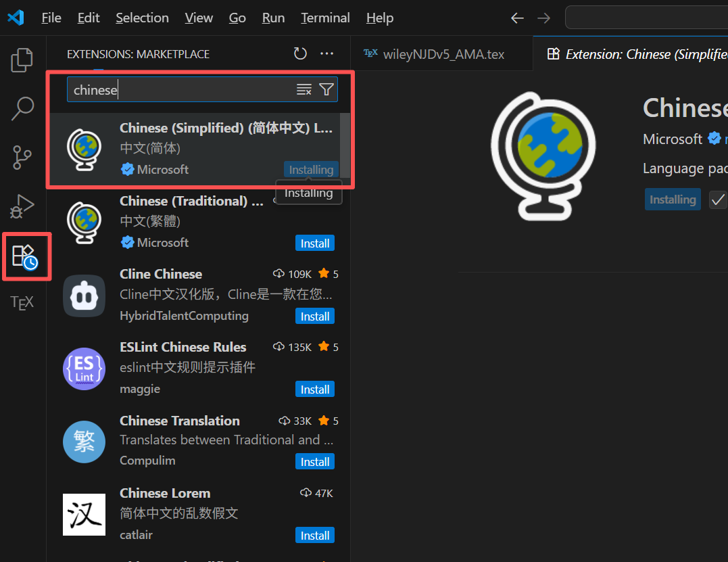Click Microsoft verified badge in details page
728x562 pixels.
[x=714, y=139]
